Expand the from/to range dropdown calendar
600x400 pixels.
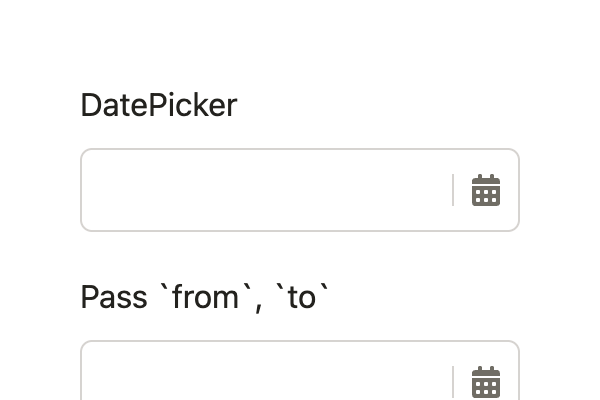(x=486, y=382)
